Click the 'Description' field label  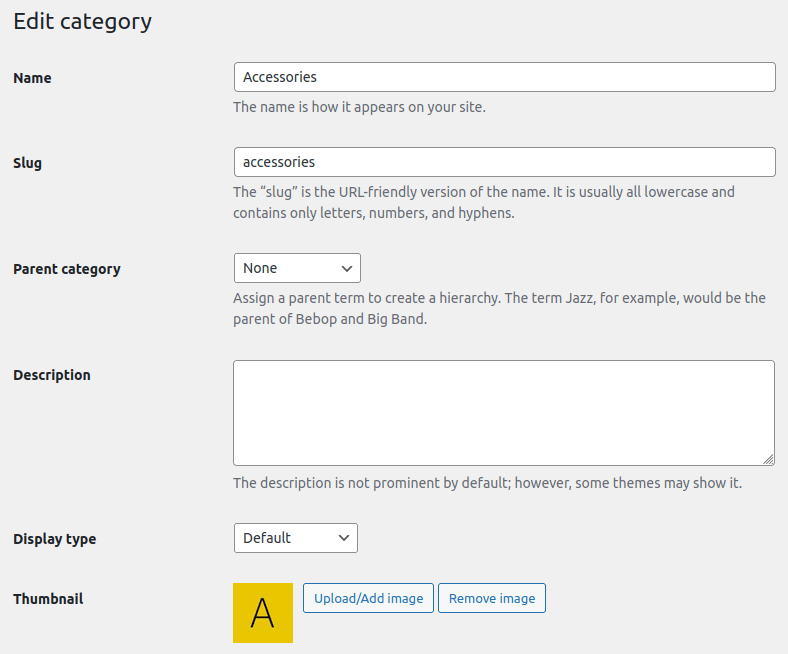pos(52,375)
